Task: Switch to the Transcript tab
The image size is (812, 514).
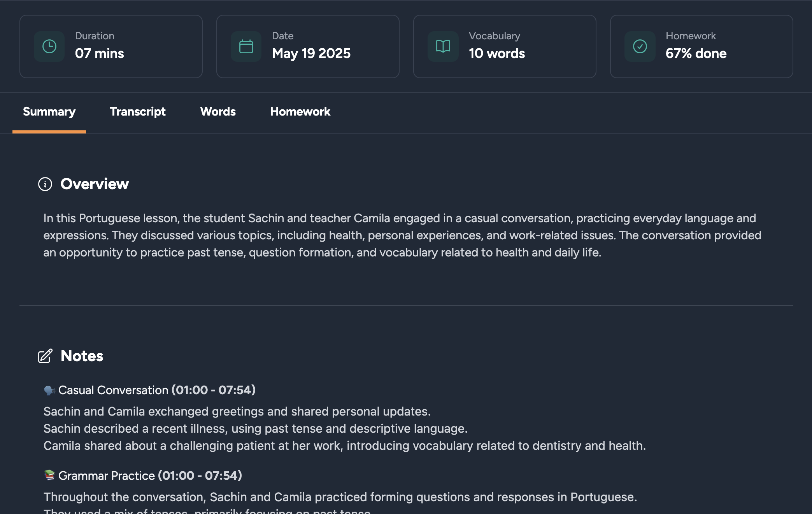Action: pos(138,112)
